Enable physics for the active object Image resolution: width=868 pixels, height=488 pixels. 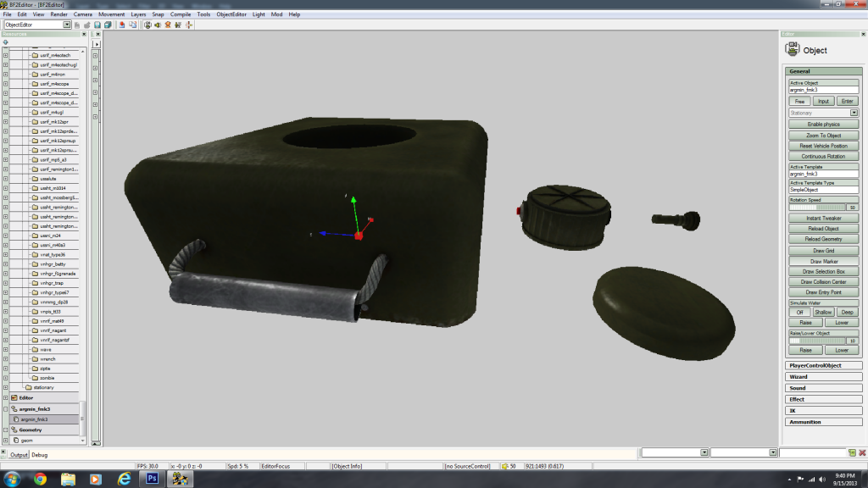823,124
